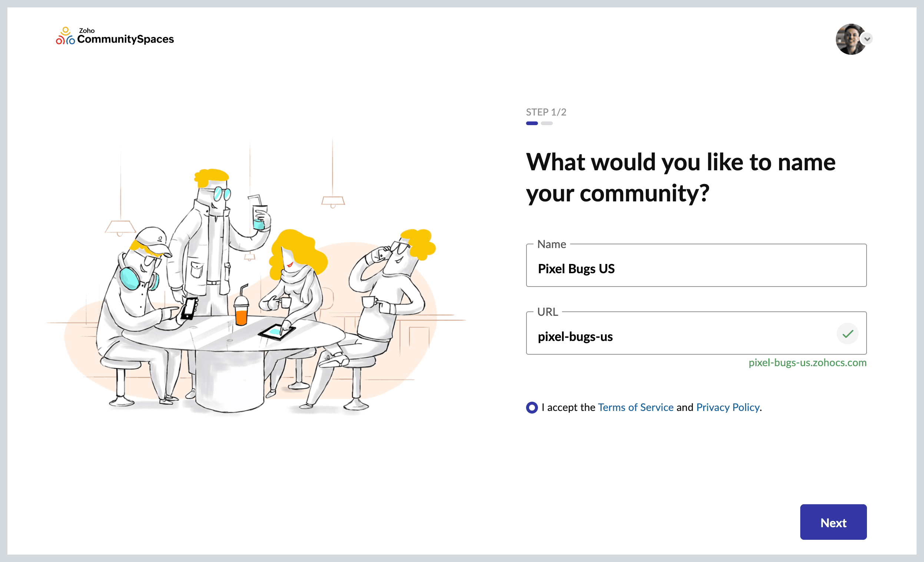Click the CommunitySpaces wordmark text

tap(125, 39)
